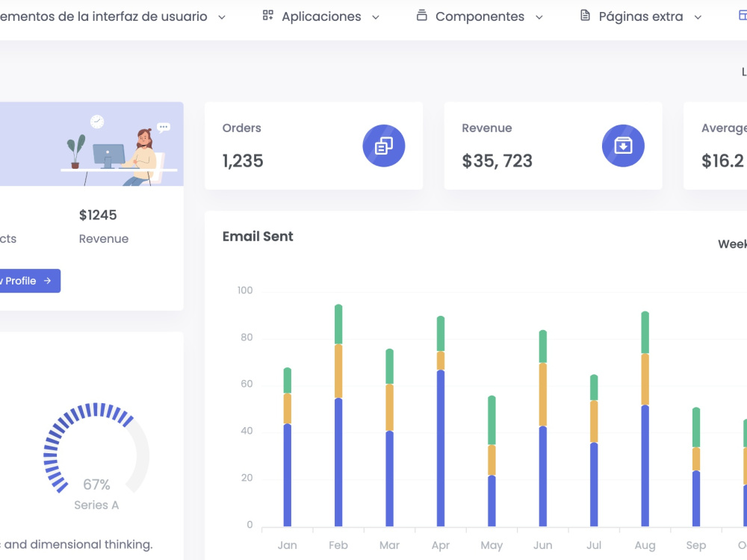Viewport: 747px width, 560px height.
Task: Click the Email Sent chart title
Action: tap(258, 237)
